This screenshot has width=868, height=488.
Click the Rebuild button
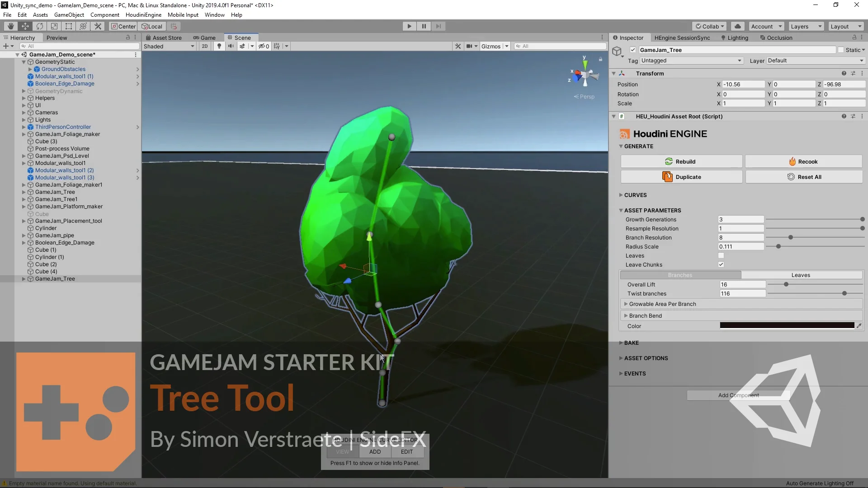pyautogui.click(x=681, y=161)
